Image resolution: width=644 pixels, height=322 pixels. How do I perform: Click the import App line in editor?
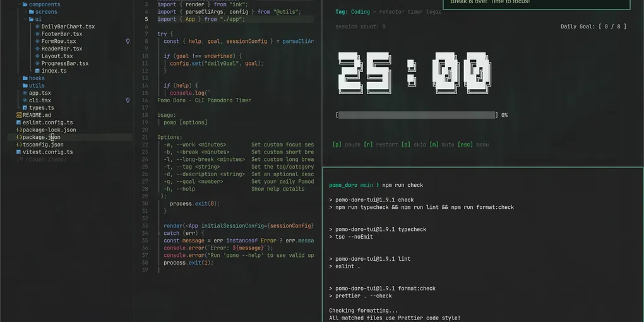[201, 20]
